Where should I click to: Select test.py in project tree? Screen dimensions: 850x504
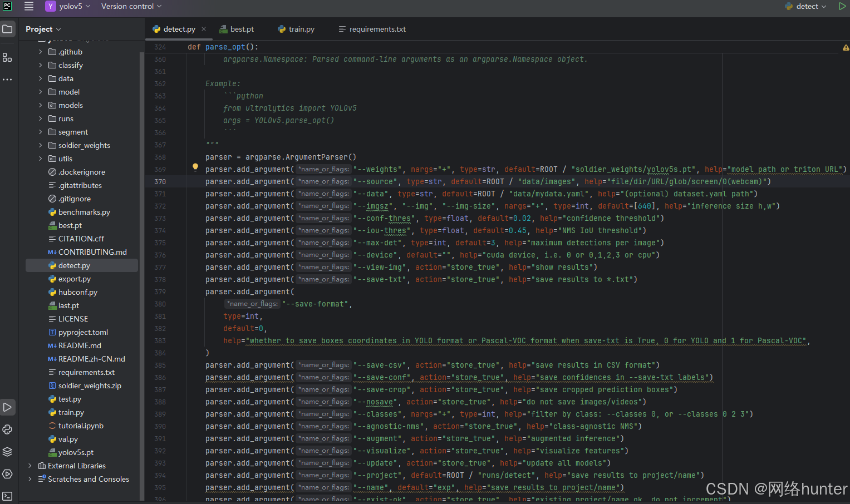tap(65, 399)
